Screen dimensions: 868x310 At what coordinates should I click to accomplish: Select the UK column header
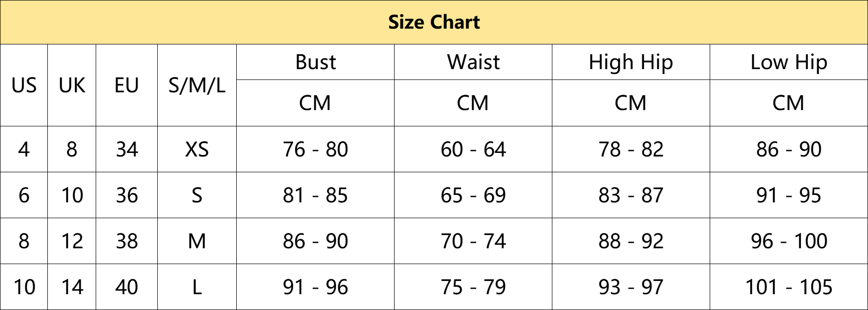tap(72, 85)
